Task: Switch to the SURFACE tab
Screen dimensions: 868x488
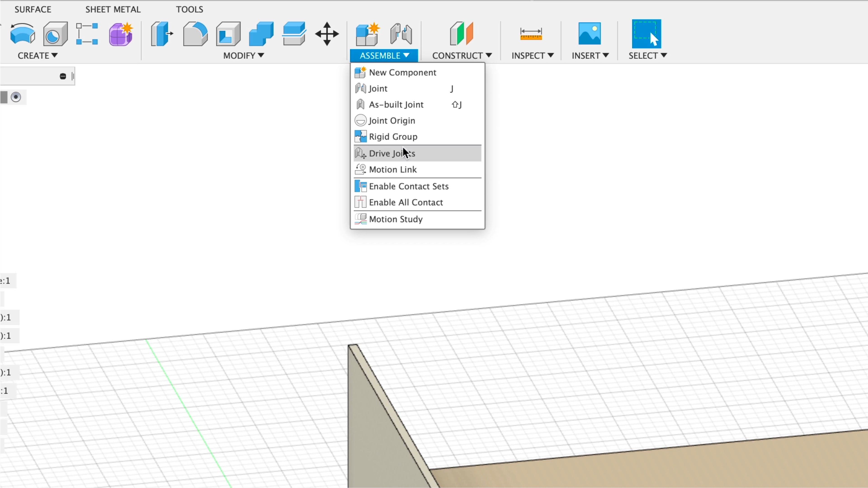Action: point(33,9)
